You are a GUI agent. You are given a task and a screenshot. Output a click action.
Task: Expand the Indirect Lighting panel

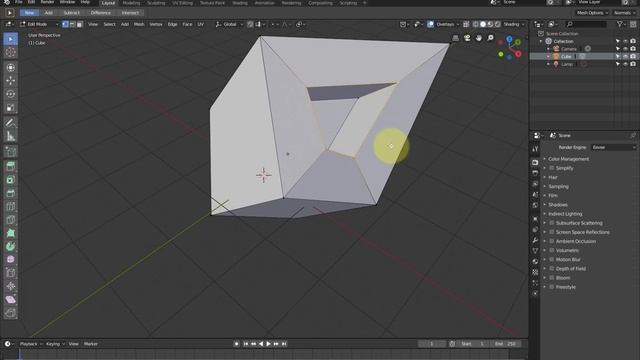565,214
